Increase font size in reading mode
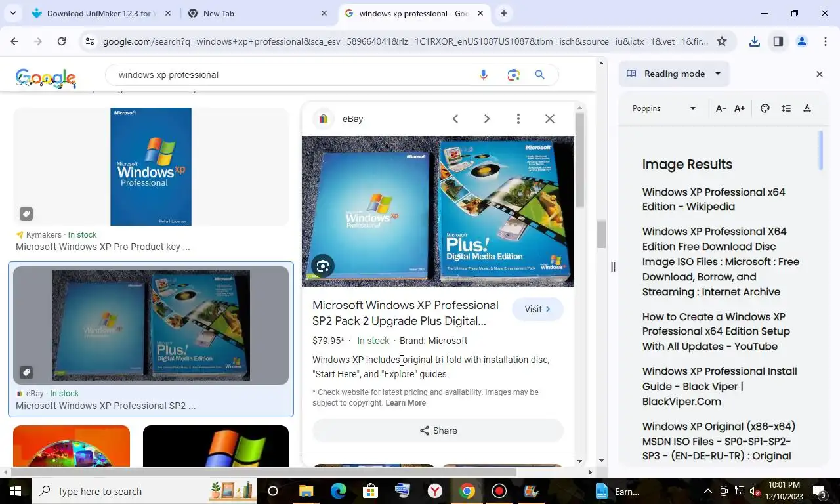This screenshot has width=840, height=504. pyautogui.click(x=740, y=108)
